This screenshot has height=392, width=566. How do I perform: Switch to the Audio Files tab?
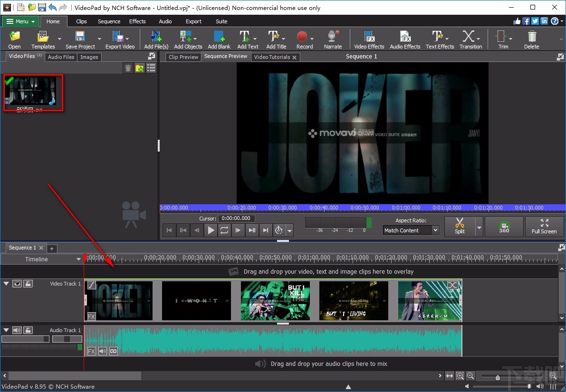pos(61,57)
